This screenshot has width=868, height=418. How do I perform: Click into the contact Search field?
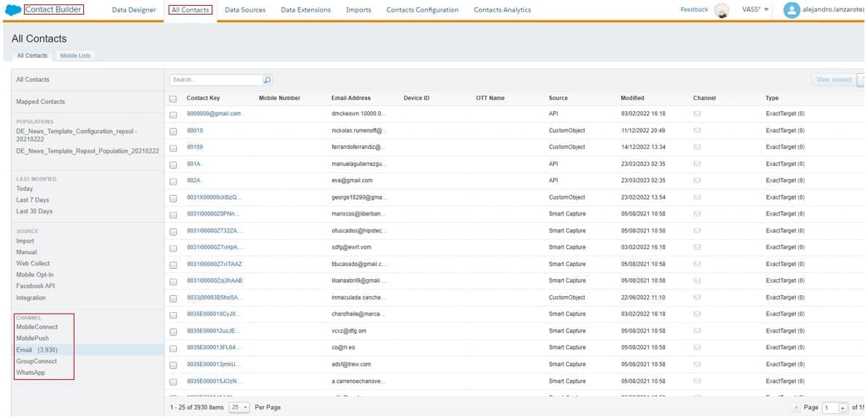(x=216, y=80)
